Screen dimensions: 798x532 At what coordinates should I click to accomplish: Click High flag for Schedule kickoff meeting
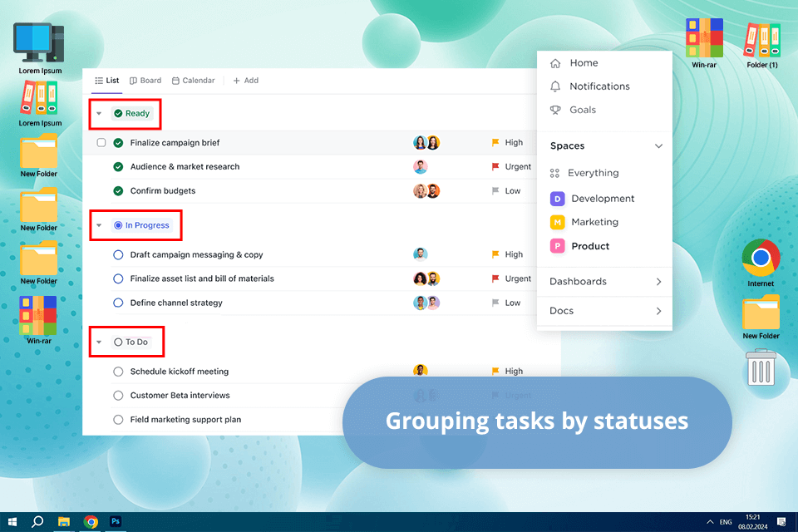tap(495, 371)
